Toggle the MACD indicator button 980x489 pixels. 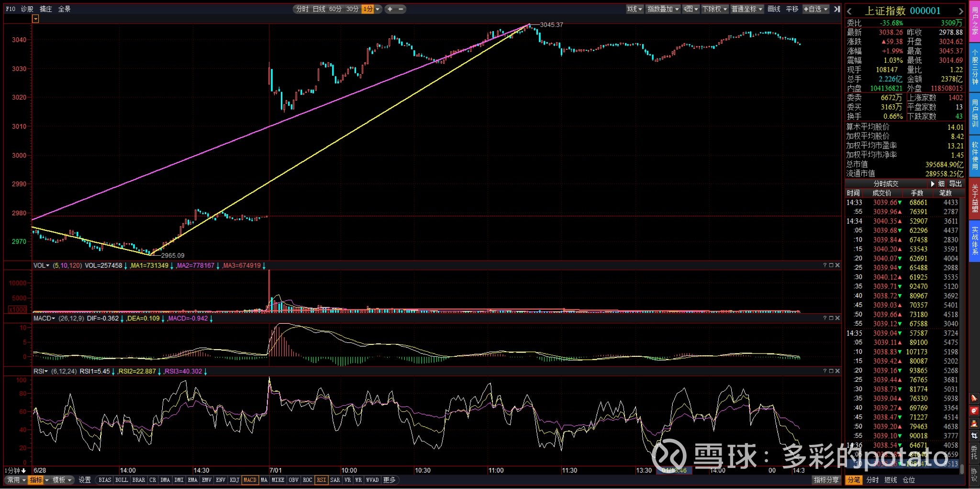click(x=250, y=480)
